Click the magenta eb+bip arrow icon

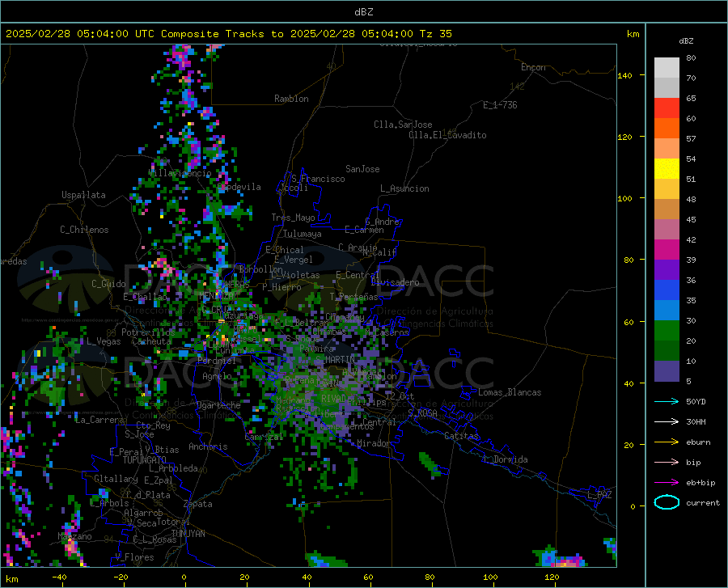pos(667,483)
